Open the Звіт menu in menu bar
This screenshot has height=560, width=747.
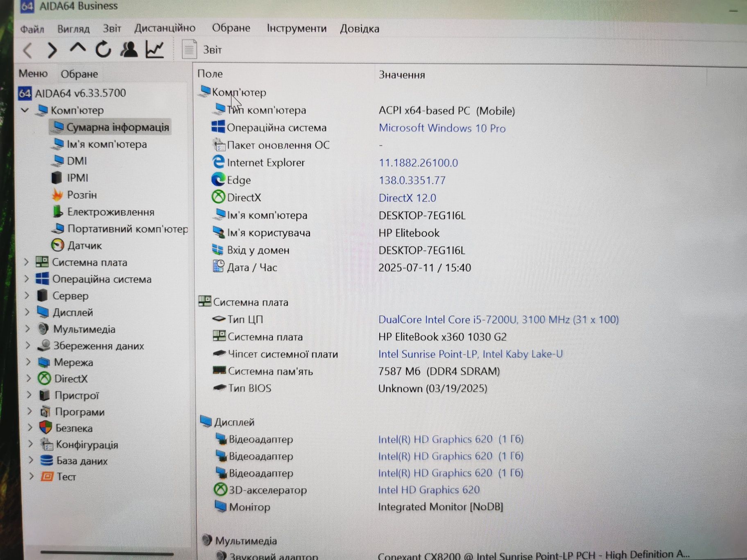[x=112, y=28]
